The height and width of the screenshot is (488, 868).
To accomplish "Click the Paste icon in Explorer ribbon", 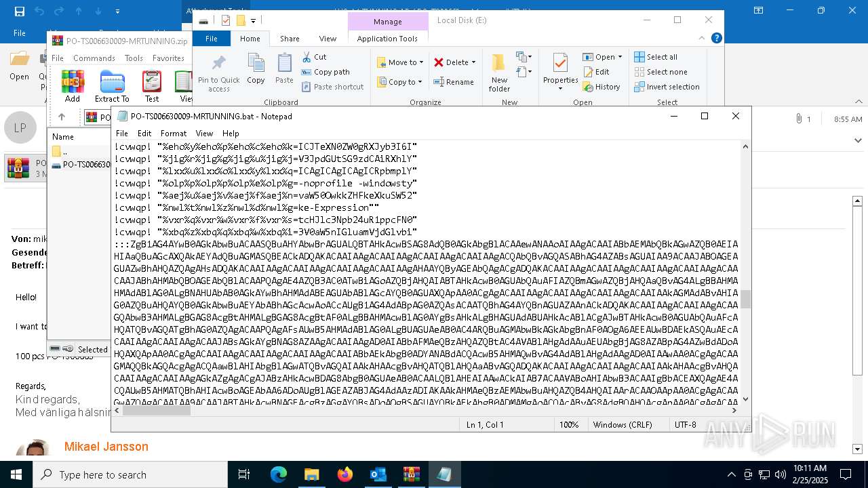I will point(284,69).
